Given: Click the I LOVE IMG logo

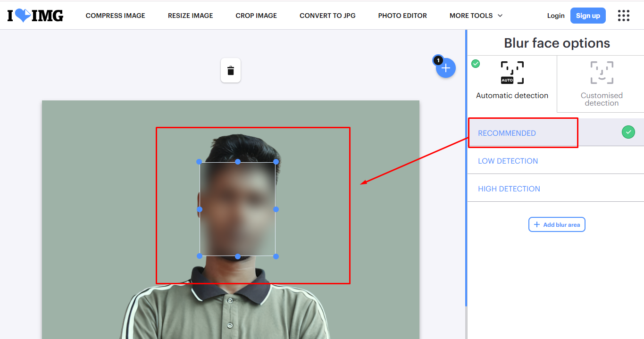Looking at the screenshot, I should pos(34,15).
